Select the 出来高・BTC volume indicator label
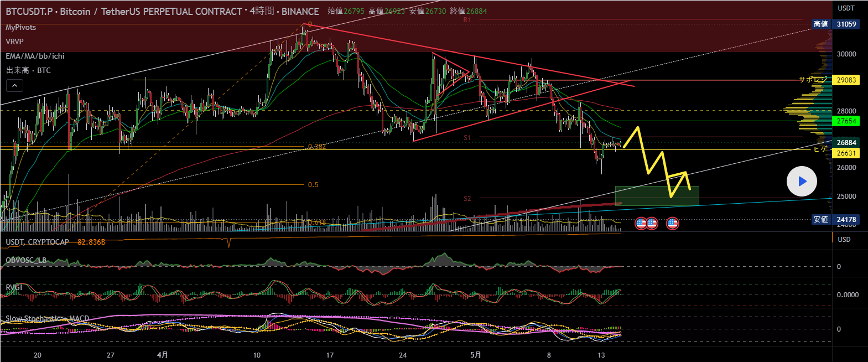Viewport: 868px width, 362px height. pos(28,70)
